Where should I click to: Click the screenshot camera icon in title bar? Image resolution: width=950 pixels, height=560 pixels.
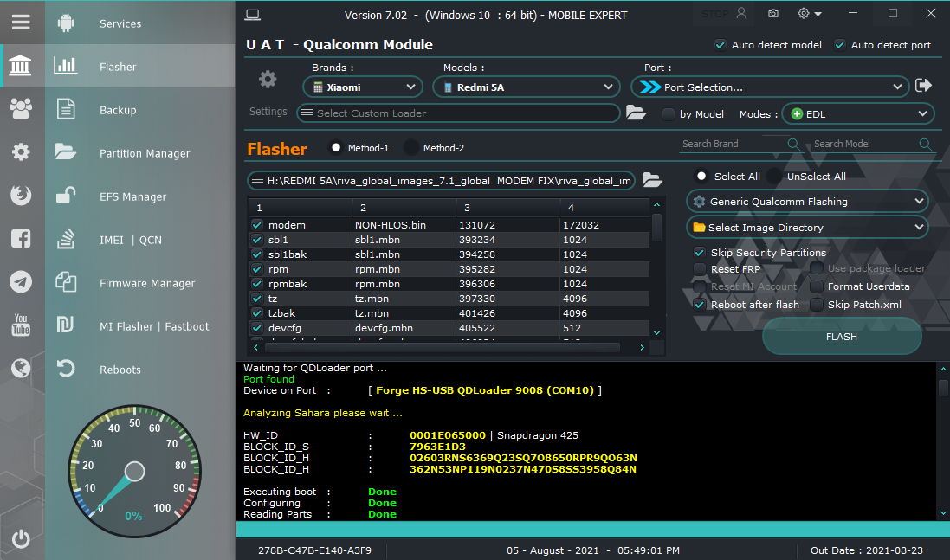pyautogui.click(x=773, y=13)
